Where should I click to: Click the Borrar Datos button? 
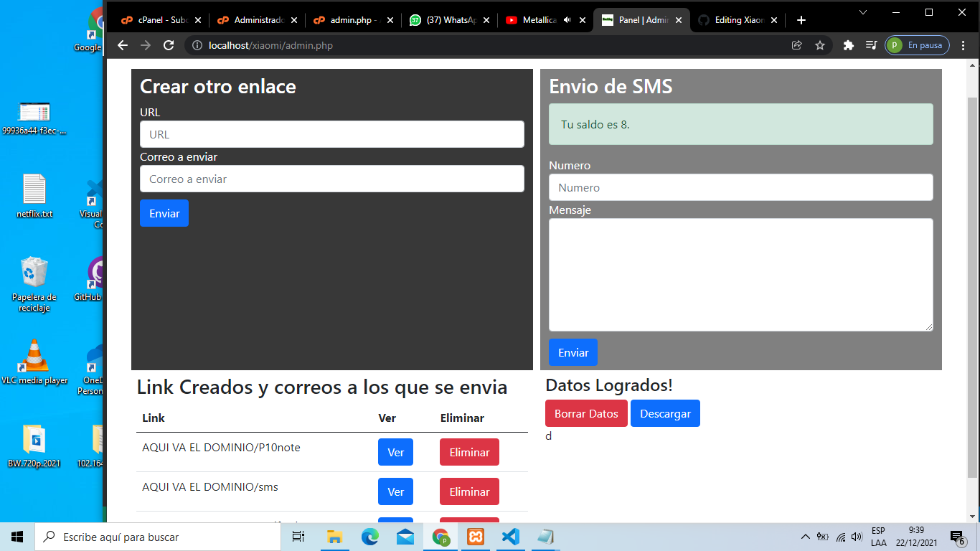(586, 413)
